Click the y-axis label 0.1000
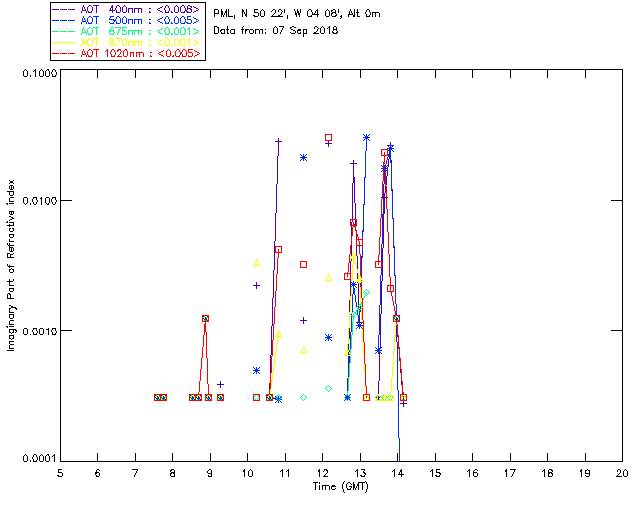 click(40, 73)
